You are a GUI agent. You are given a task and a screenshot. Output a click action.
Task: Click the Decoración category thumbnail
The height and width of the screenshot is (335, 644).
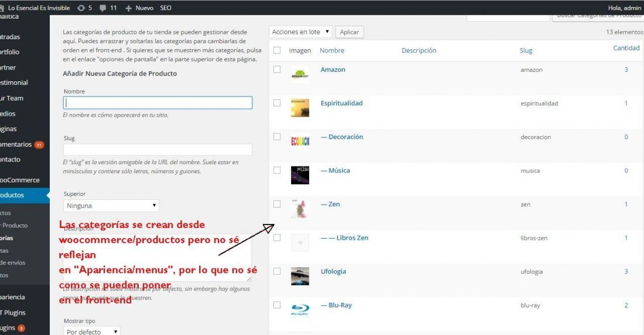click(x=300, y=141)
